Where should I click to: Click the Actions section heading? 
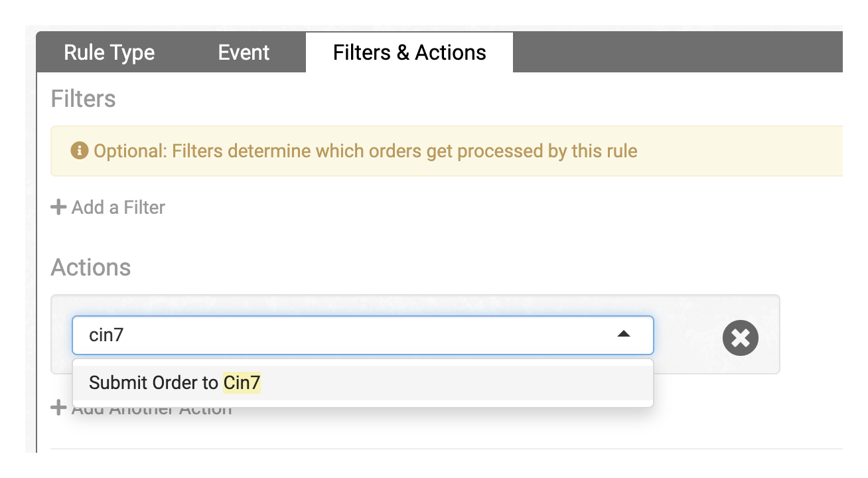tap(91, 268)
